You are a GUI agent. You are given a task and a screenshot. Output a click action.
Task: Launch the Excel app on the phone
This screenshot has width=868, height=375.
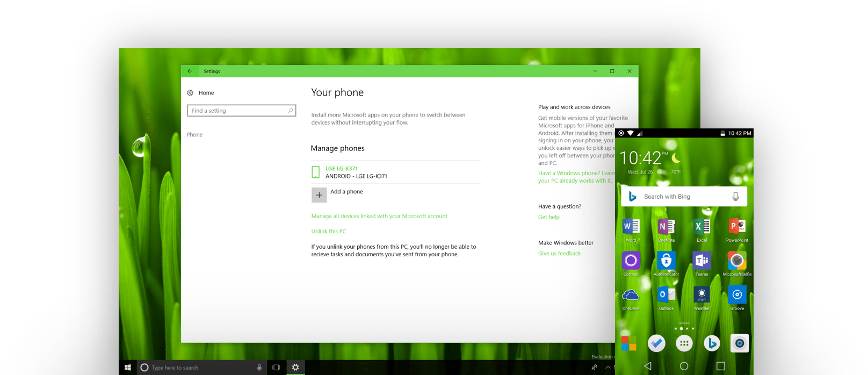coord(702,227)
